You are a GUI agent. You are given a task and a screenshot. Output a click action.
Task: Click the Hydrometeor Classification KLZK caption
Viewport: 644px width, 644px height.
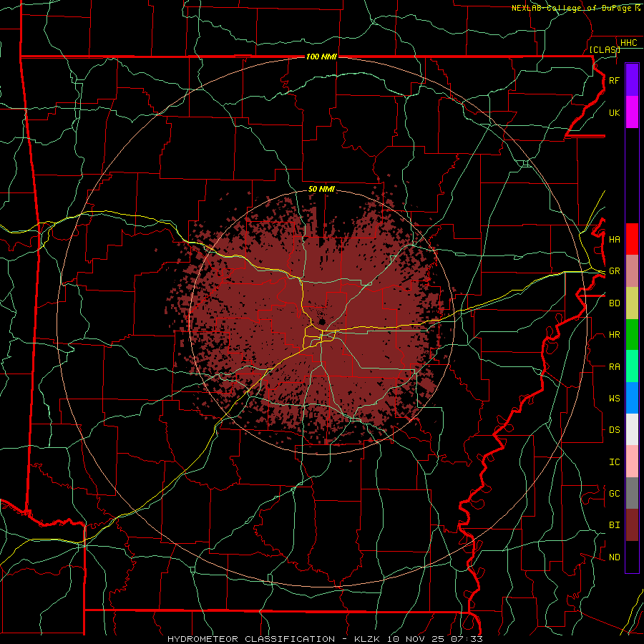(325, 639)
